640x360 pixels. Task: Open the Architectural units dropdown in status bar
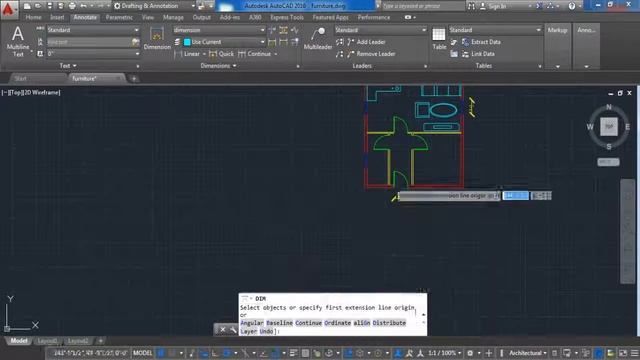pyautogui.click(x=528, y=353)
